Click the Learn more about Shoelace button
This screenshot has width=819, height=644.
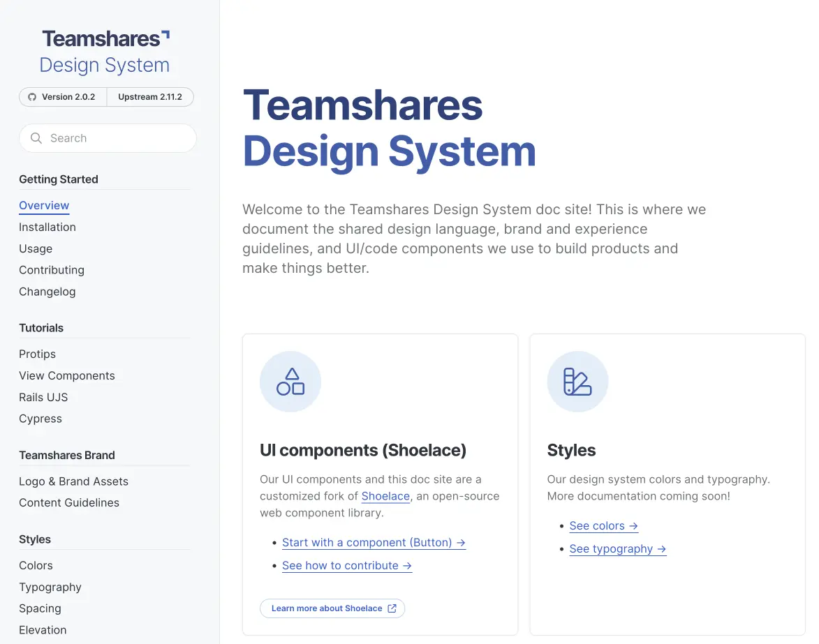pos(332,608)
